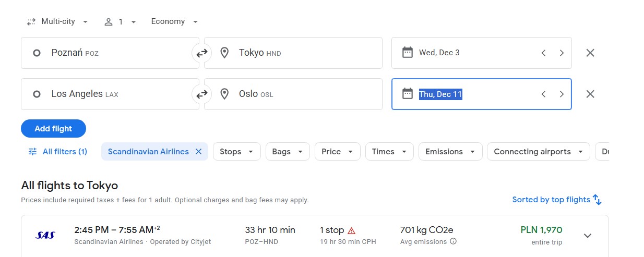Viewport: 644px width, 257px height.
Task: Click the location pin icon beside Oslo
Action: click(224, 94)
